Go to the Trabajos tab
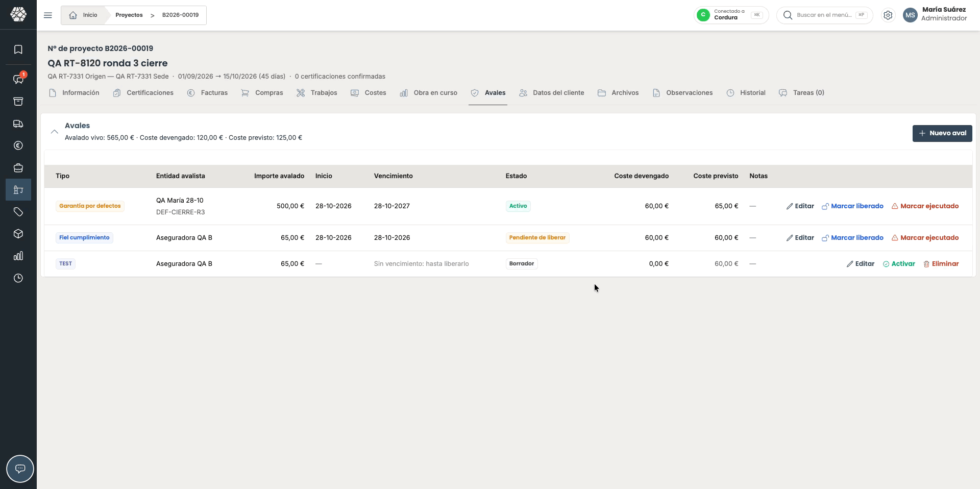 point(317,93)
